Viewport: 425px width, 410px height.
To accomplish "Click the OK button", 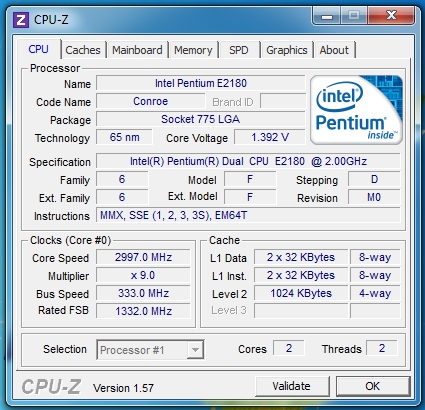I will point(373,386).
